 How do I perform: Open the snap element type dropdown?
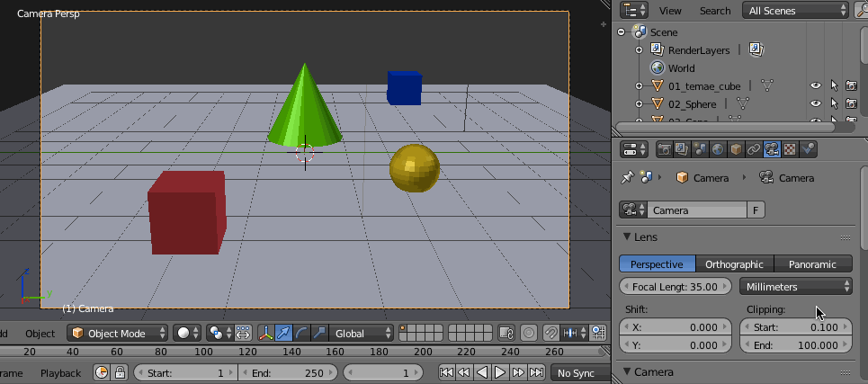[x=575, y=333]
